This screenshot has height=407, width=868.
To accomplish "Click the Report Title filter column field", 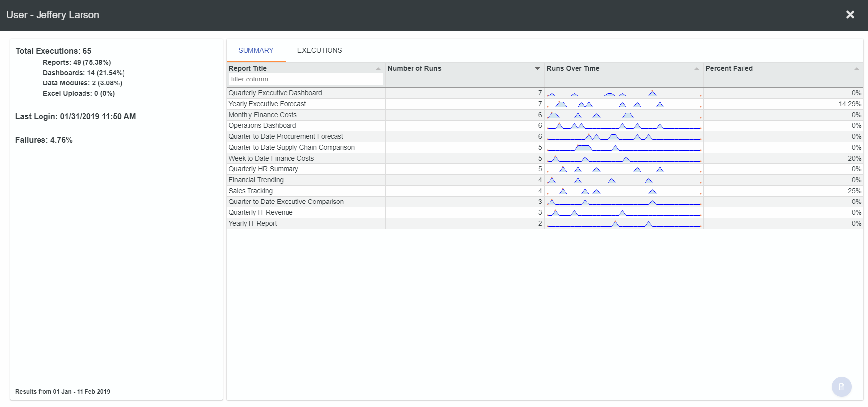I will [x=306, y=79].
